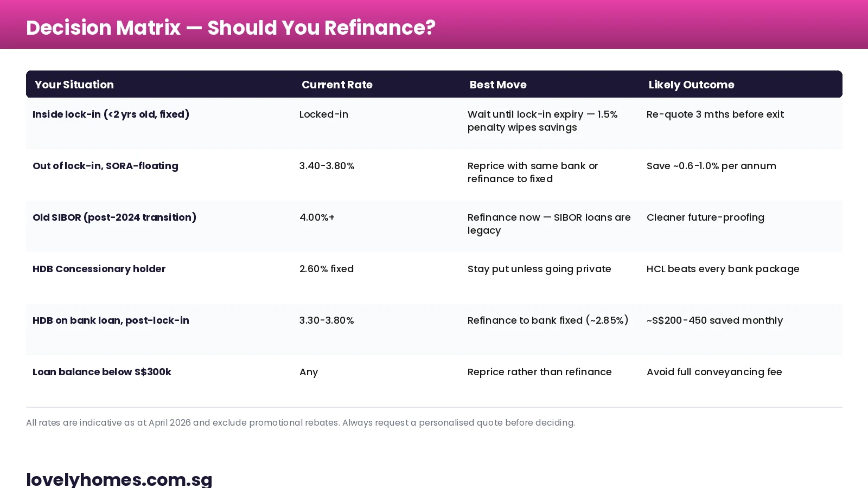Click the '2.60% fixed' rate cell
The height and width of the screenshot is (488, 868).
pyautogui.click(x=327, y=269)
